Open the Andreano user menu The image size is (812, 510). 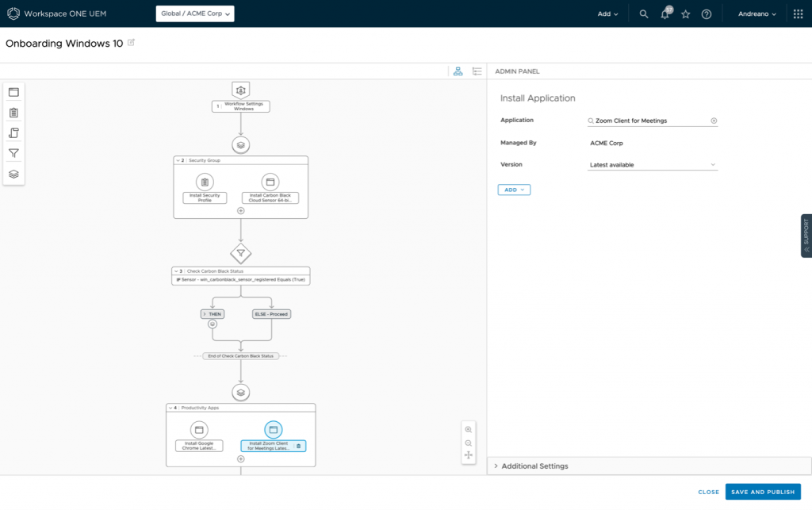[756, 13]
